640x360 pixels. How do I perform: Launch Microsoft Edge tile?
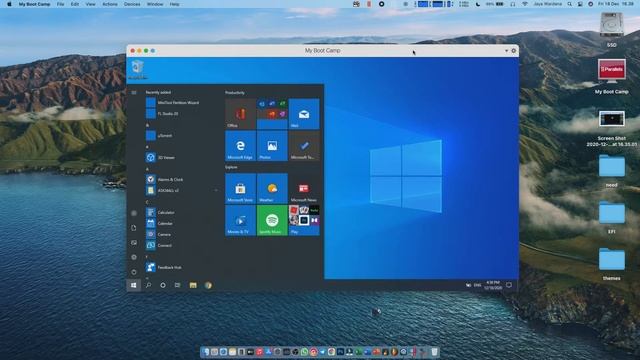[240, 146]
